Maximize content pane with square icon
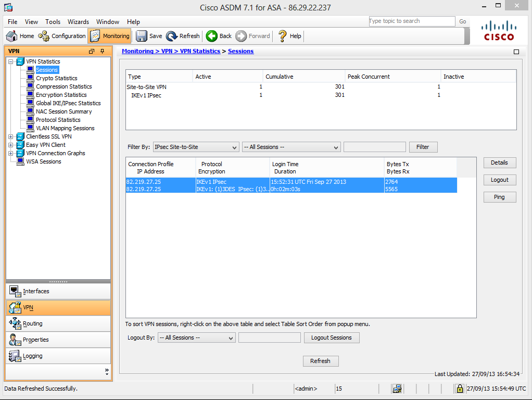Screen dimensions: 532x400 (516, 52)
